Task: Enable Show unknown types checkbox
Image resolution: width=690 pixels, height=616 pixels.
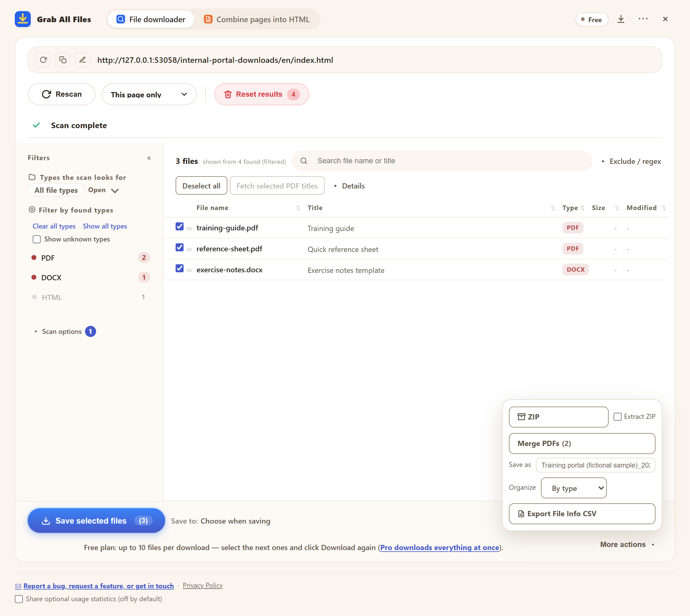Action: tap(37, 239)
